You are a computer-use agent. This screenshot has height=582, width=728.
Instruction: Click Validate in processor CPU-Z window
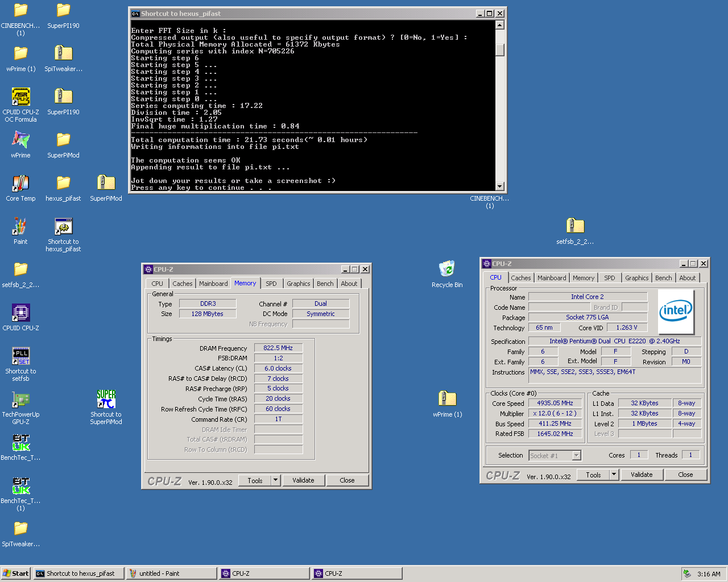pyautogui.click(x=642, y=475)
